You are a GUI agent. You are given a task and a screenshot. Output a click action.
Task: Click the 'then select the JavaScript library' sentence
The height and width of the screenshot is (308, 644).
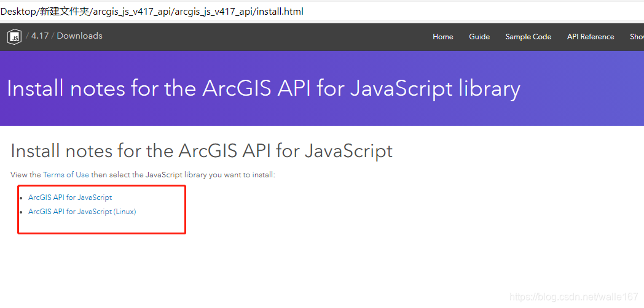click(183, 175)
